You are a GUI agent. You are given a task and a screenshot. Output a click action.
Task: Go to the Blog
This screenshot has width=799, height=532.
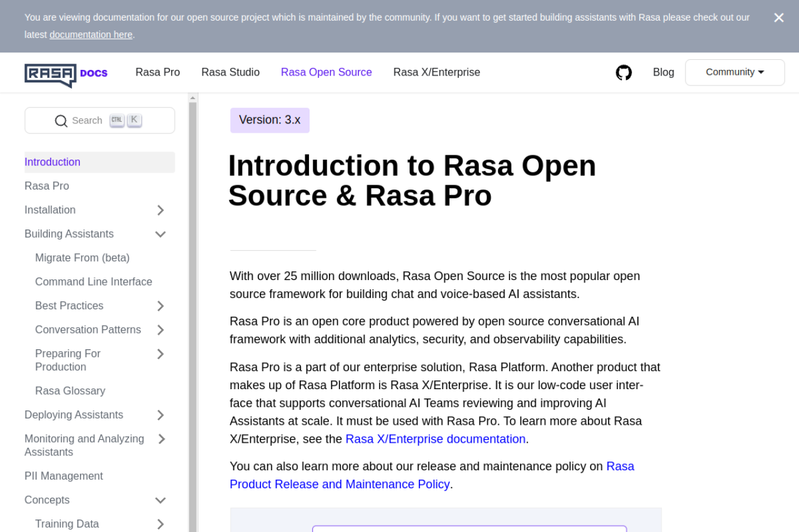click(664, 72)
